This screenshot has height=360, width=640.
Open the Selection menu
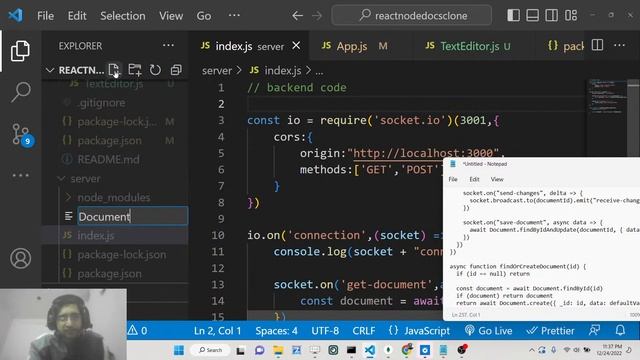coord(122,16)
